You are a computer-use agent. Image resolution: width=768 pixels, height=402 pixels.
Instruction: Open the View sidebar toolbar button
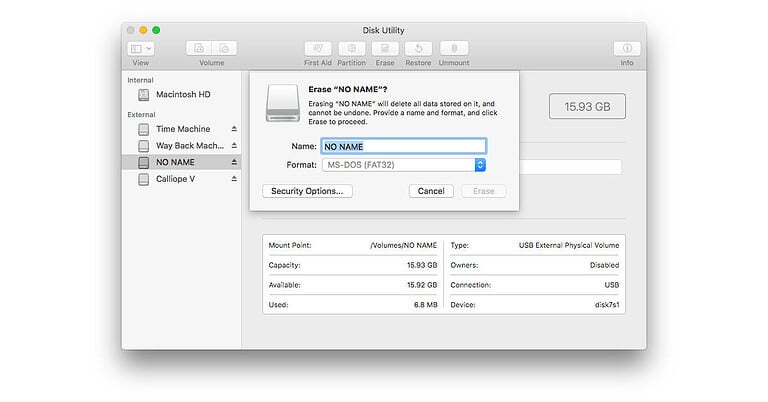pyautogui.click(x=141, y=48)
